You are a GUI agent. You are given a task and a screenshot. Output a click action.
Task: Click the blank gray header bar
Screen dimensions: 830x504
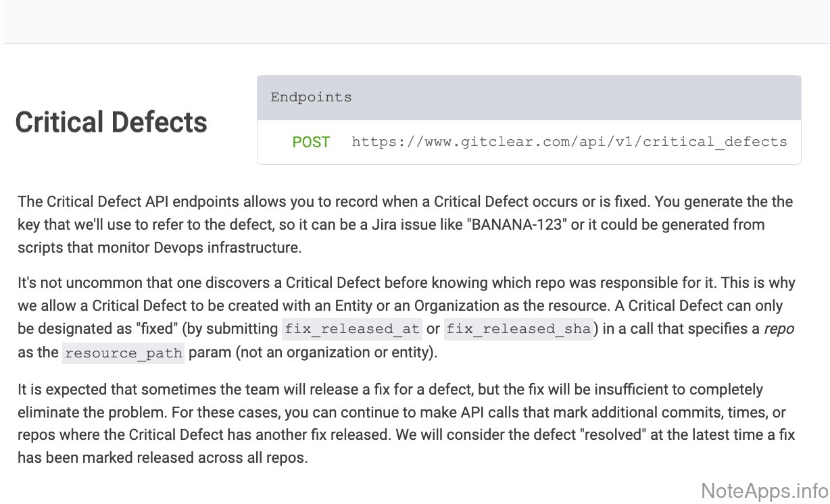415,22
